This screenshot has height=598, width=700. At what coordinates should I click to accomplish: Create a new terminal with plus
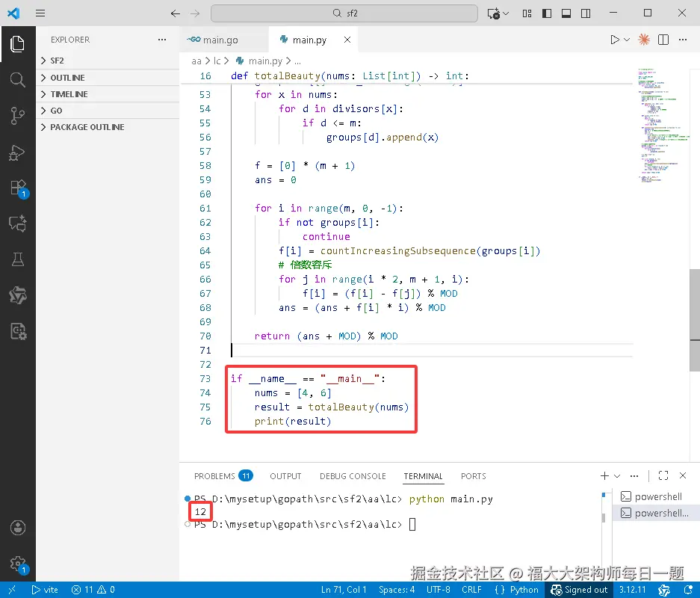point(604,475)
